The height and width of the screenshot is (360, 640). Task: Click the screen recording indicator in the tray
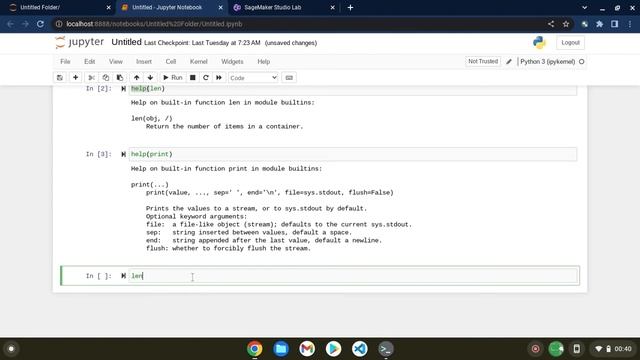536,349
